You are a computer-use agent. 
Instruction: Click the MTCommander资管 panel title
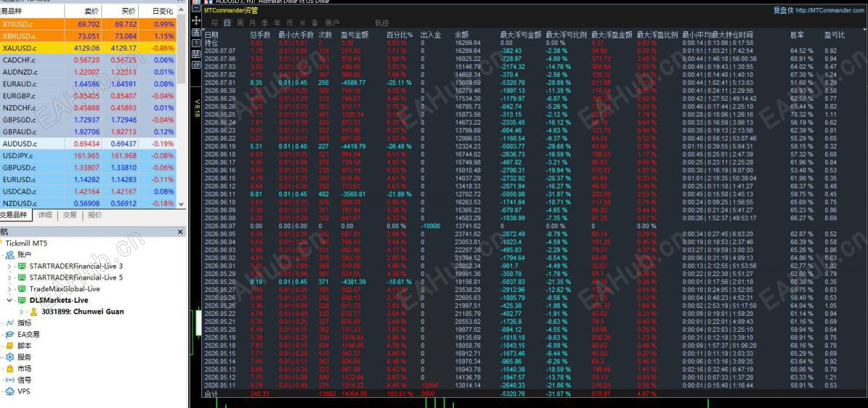click(x=230, y=10)
